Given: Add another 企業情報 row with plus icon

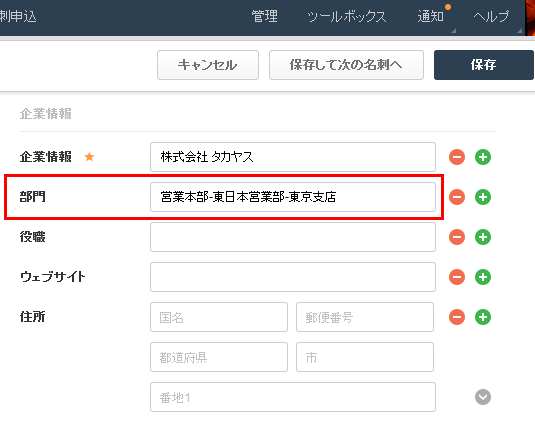Looking at the screenshot, I should click(x=483, y=157).
